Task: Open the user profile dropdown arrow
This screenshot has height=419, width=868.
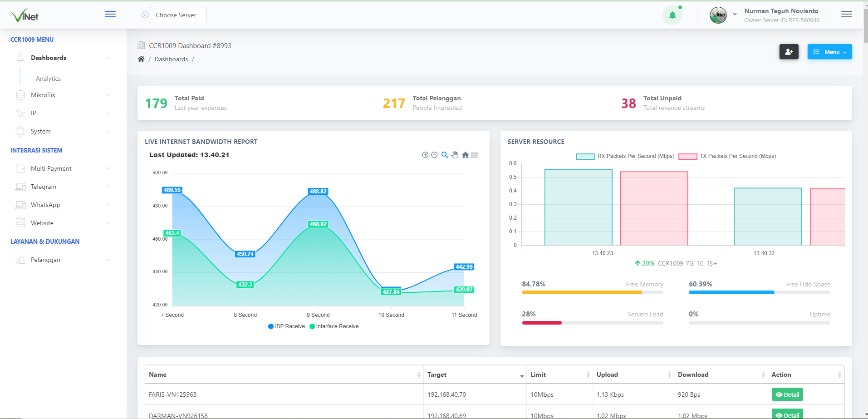Action: click(x=735, y=14)
